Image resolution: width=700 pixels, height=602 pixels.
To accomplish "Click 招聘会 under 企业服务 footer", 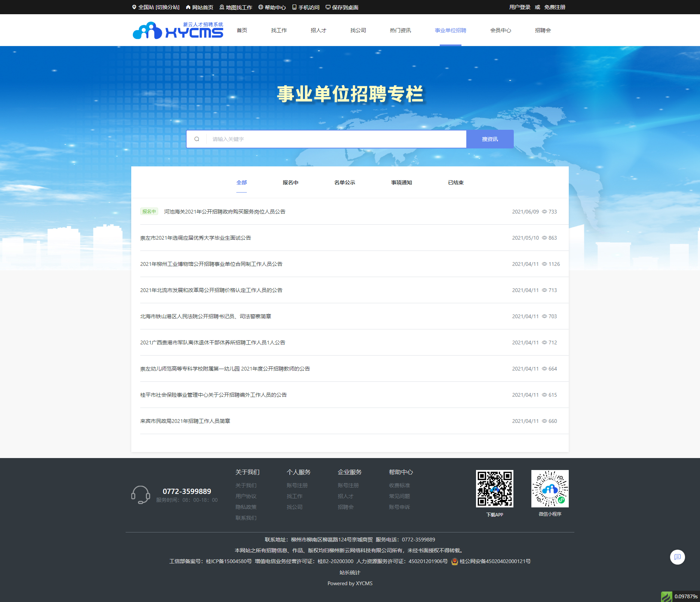I will click(x=346, y=507).
